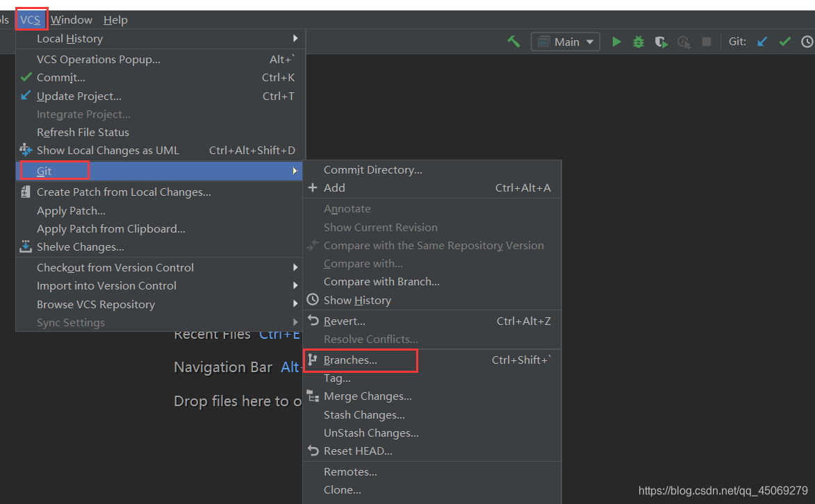Select Compare with Branch...
This screenshot has width=815, height=504.
tap(432, 282)
